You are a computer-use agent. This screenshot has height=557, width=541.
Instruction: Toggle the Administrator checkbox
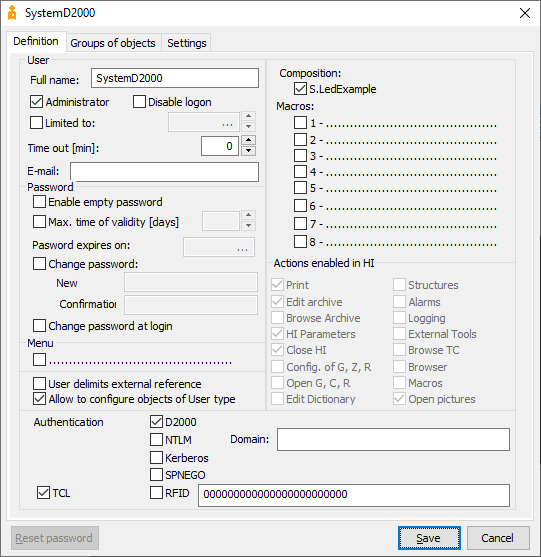[x=37, y=102]
